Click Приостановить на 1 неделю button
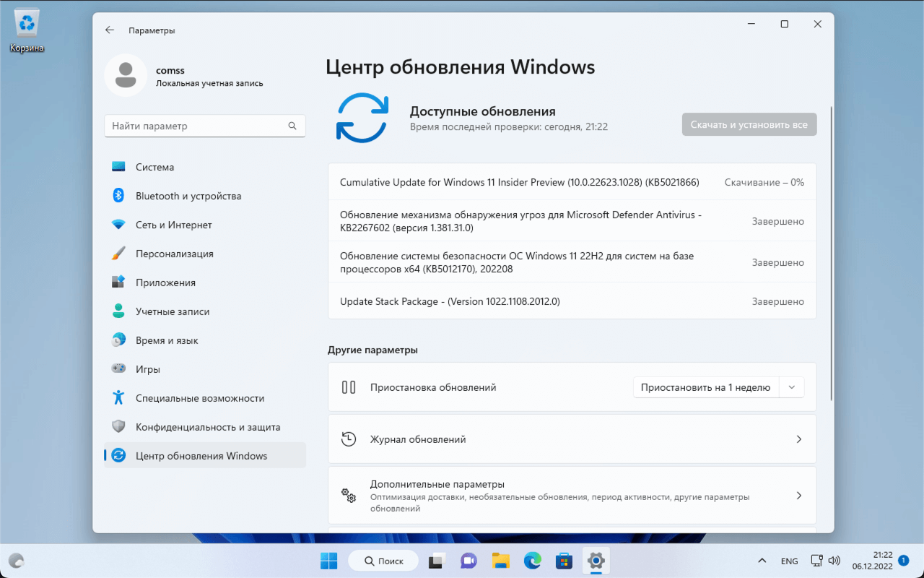Viewport: 924px width, 578px height. pyautogui.click(x=706, y=387)
